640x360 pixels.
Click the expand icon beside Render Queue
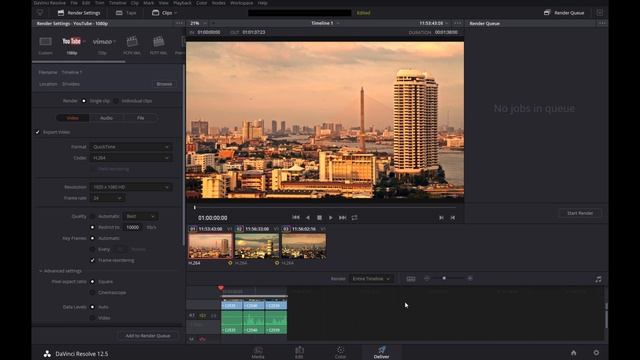[600, 13]
